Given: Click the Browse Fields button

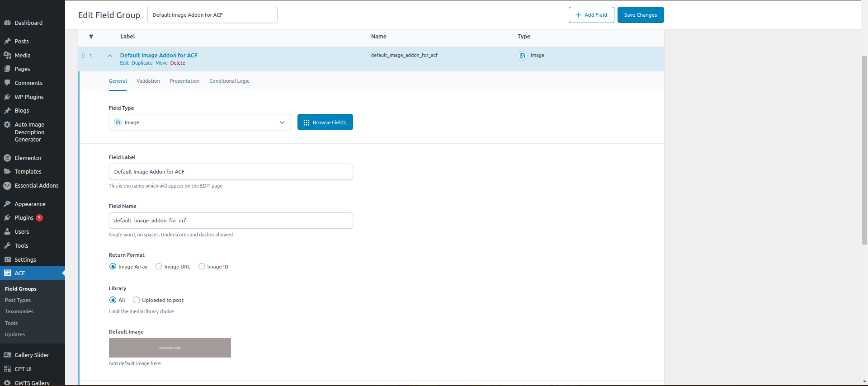Looking at the screenshot, I should coord(325,122).
